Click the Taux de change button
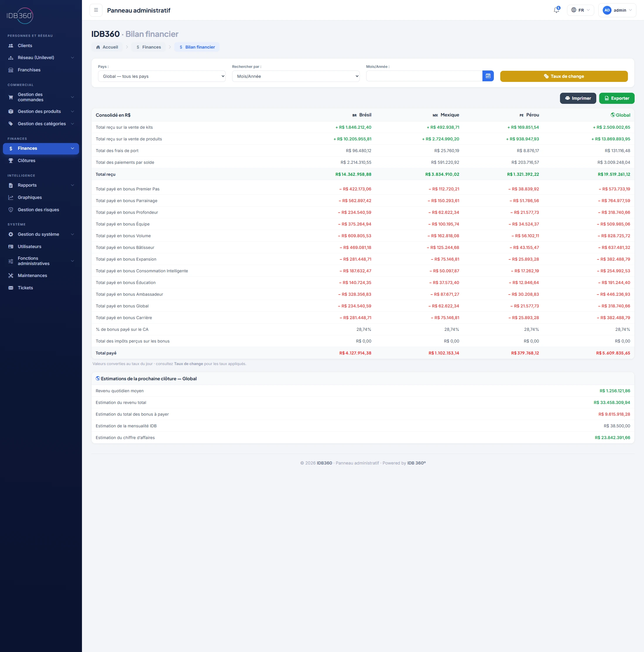 click(563, 76)
